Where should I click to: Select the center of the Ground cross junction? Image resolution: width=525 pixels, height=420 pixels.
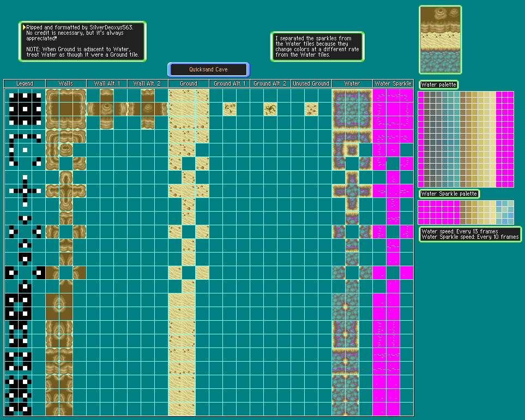[x=189, y=191]
